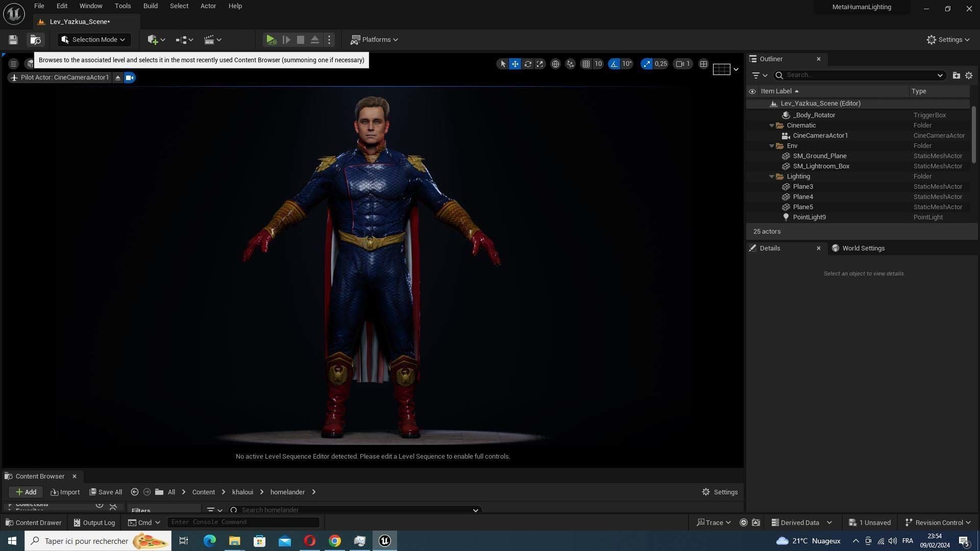Image resolution: width=980 pixels, height=551 pixels.
Task: Open the viewport options hamburger menu
Action: (x=14, y=64)
